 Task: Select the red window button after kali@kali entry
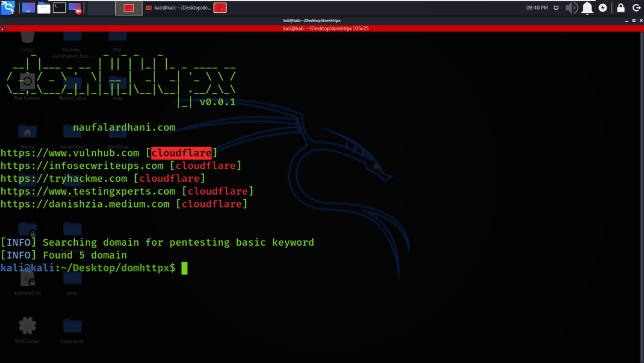pyautogui.click(x=220, y=8)
